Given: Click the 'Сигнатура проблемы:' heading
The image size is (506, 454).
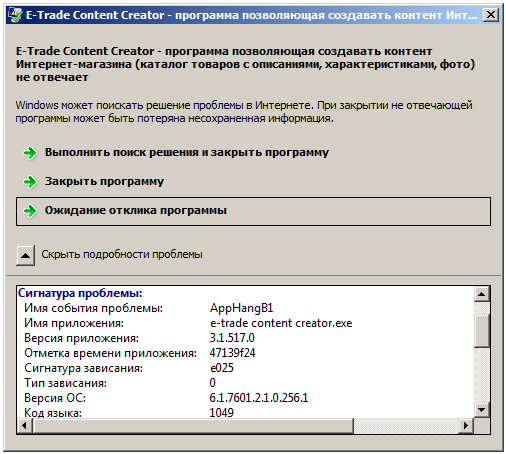Looking at the screenshot, I should click(80, 293).
